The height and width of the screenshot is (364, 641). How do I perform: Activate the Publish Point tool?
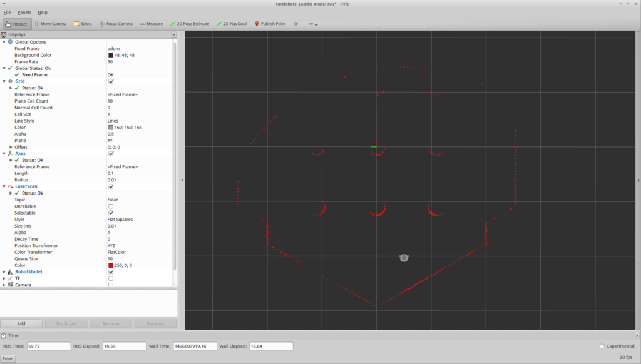[270, 24]
